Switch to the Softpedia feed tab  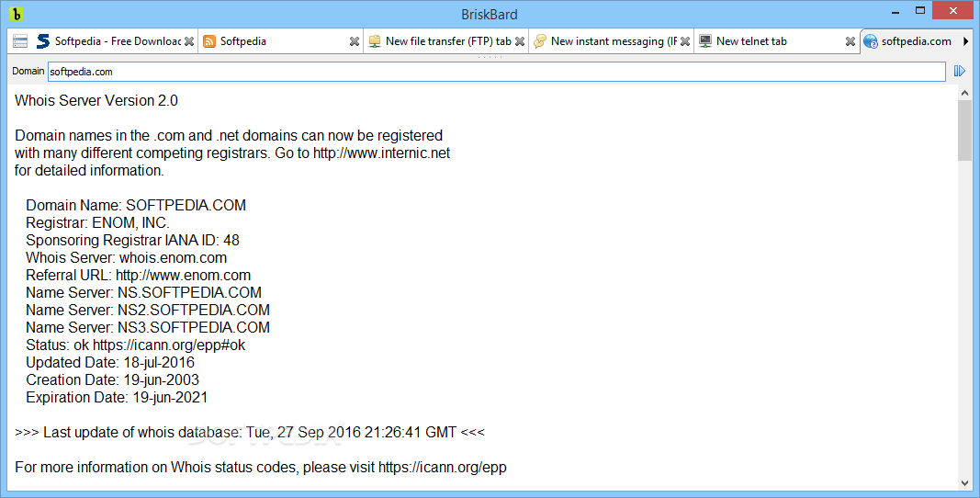(x=280, y=41)
